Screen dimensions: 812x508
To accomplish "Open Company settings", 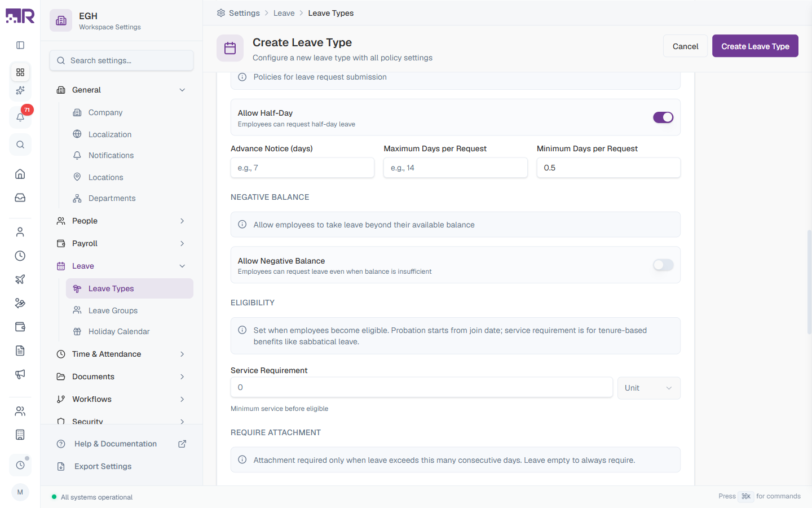I will 130,112.
